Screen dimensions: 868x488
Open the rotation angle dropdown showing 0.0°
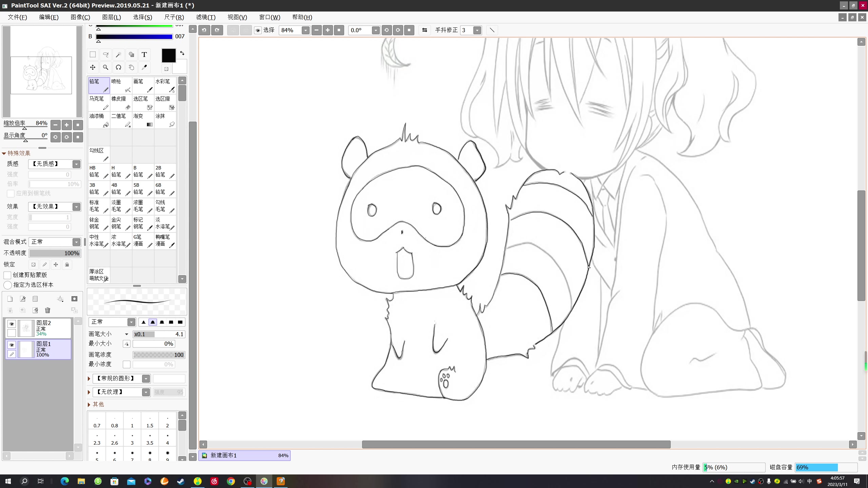pyautogui.click(x=376, y=30)
